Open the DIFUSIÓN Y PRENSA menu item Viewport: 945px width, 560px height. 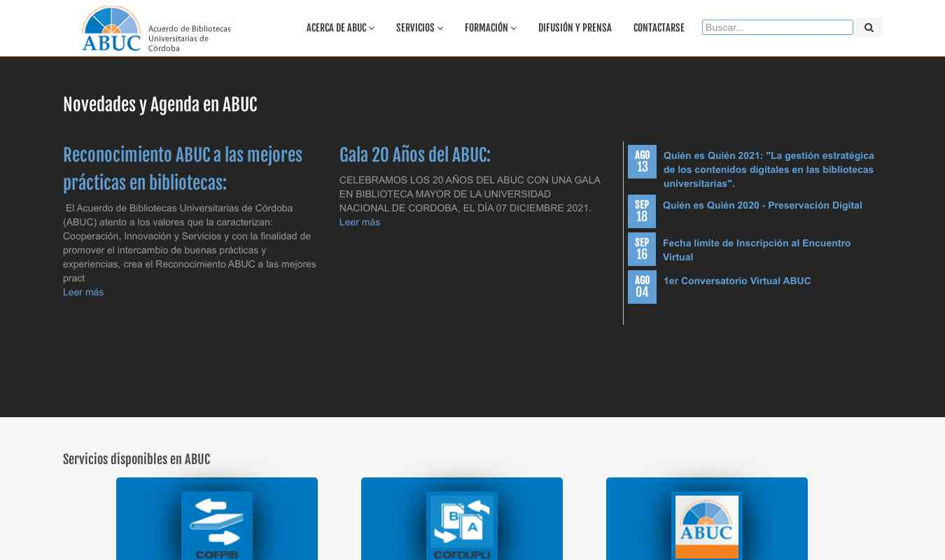pos(575,28)
